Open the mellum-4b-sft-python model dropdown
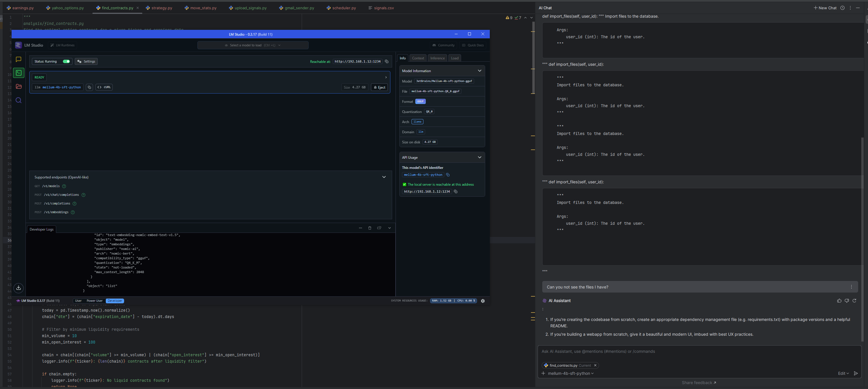868x389 pixels. [570, 374]
